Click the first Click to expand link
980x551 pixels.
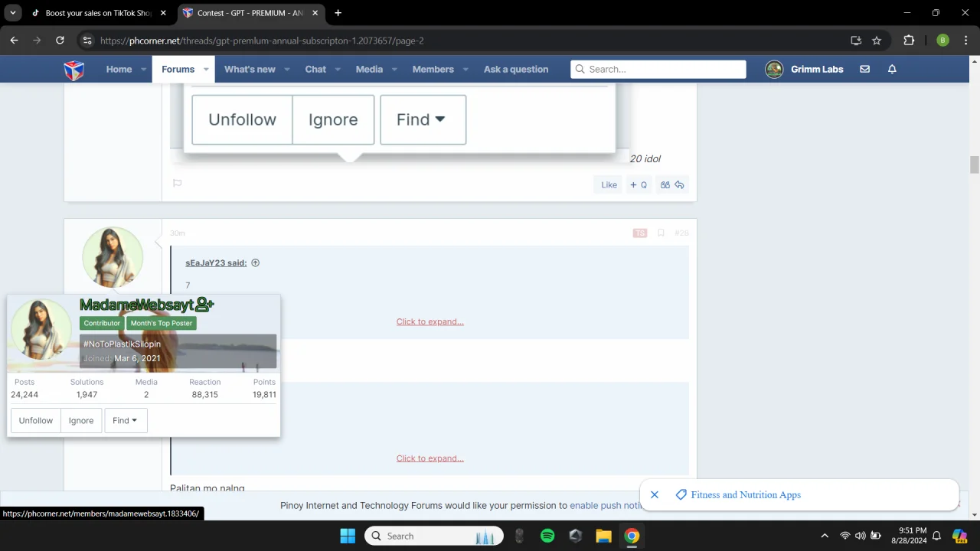pyautogui.click(x=430, y=321)
